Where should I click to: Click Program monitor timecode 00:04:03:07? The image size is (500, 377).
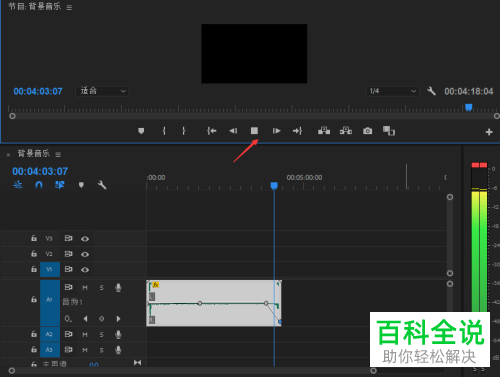pyautogui.click(x=38, y=91)
